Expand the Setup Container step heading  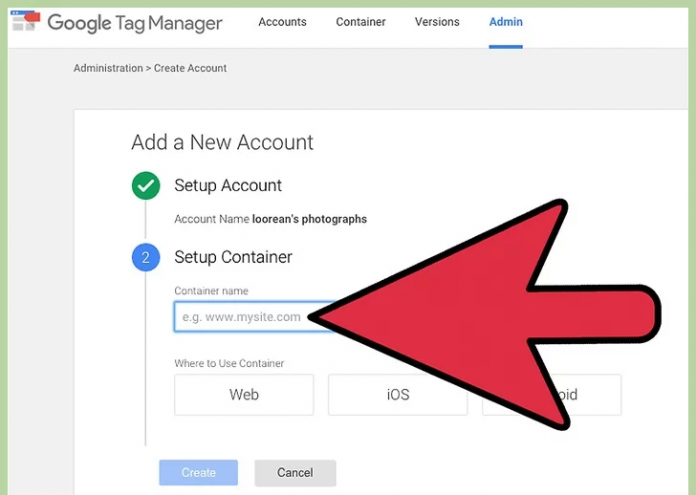tap(233, 258)
